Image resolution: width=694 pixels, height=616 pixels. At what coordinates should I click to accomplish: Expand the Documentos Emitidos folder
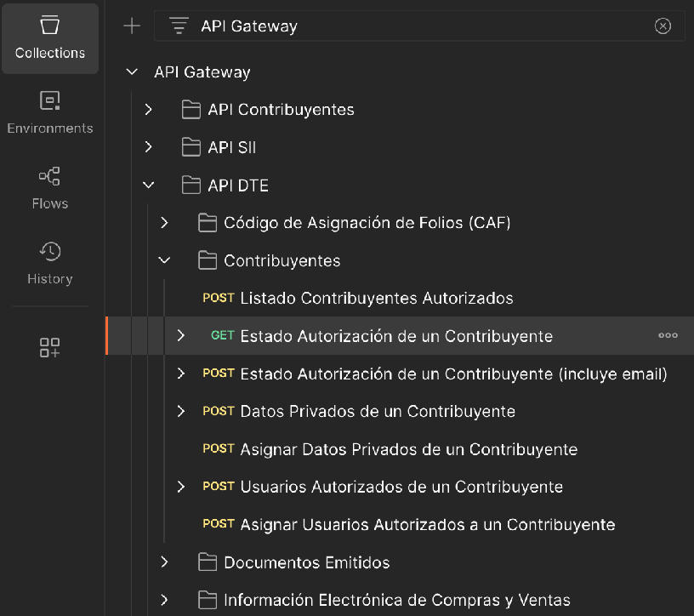pyautogui.click(x=164, y=562)
